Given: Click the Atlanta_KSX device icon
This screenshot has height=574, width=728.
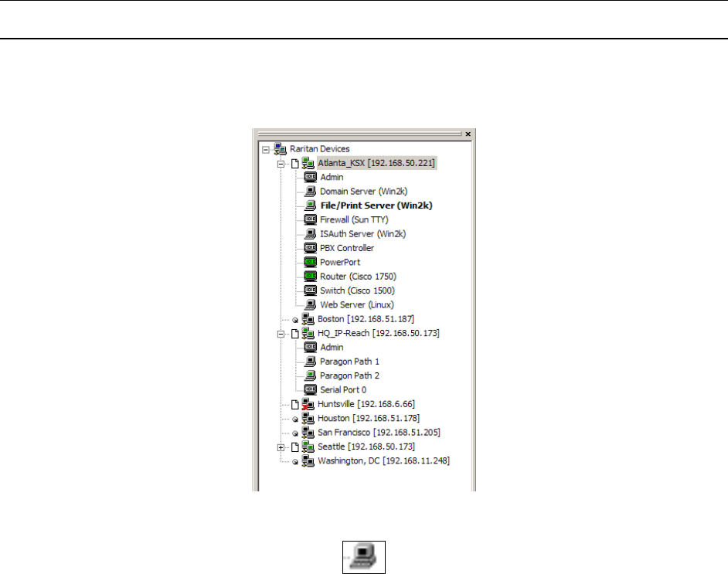Looking at the screenshot, I should click(308, 163).
